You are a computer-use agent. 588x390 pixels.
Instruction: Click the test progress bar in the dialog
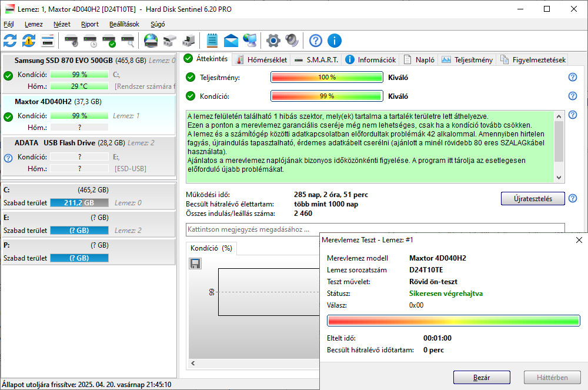click(x=453, y=321)
